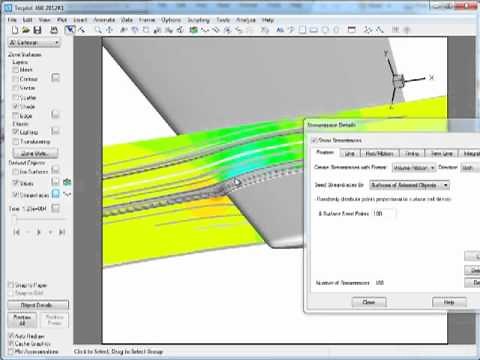Select the Translate/Pan tool

[x=109, y=30]
